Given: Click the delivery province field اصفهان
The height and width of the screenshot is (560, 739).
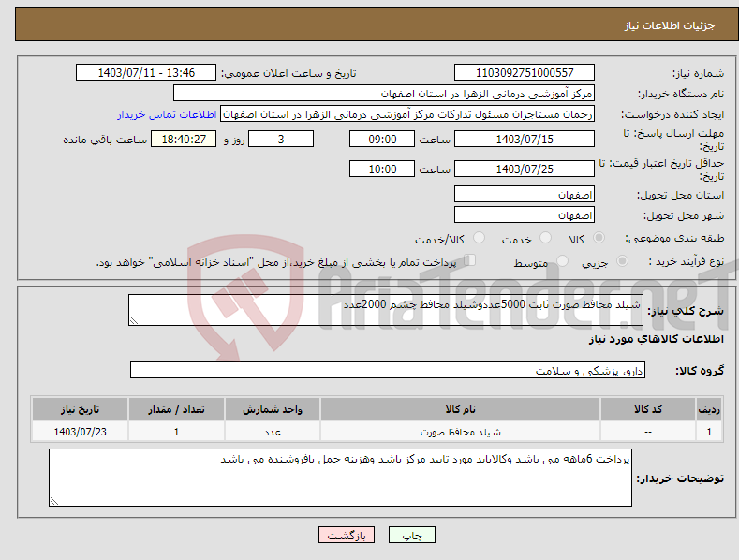Looking at the screenshot, I should coord(525,194).
